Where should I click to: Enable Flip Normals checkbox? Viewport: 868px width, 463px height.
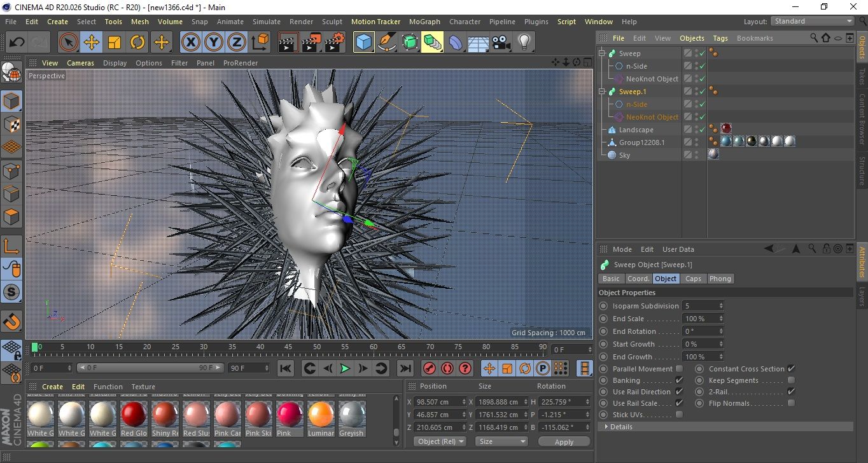click(791, 403)
